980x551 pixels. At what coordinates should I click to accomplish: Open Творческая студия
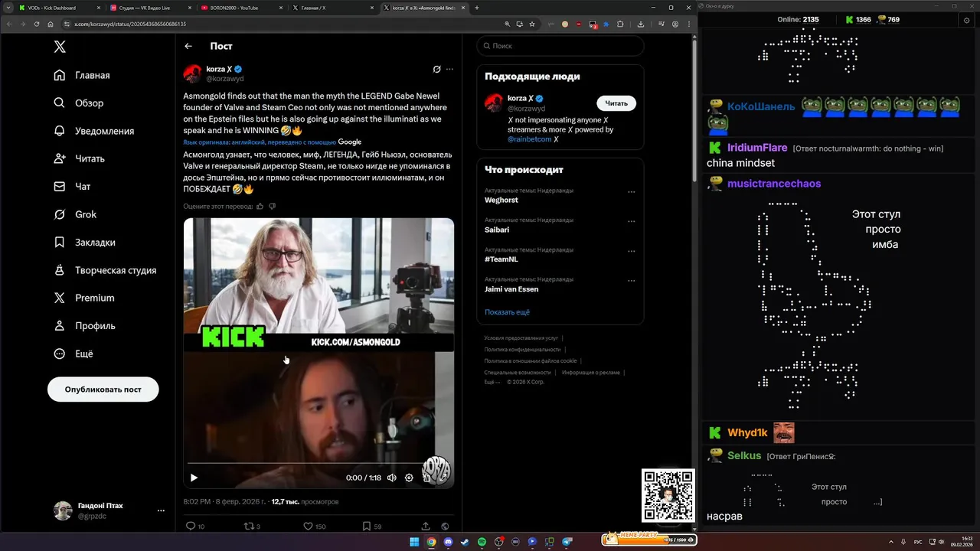(105, 270)
